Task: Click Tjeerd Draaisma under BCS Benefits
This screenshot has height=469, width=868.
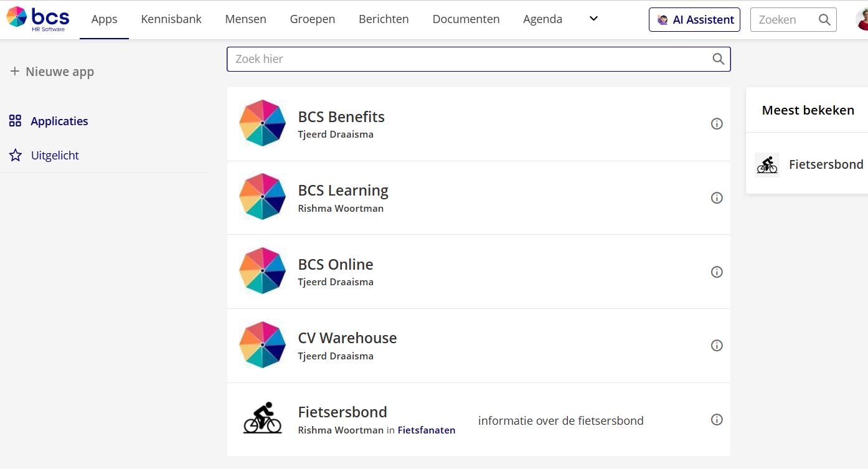Action: tap(336, 135)
